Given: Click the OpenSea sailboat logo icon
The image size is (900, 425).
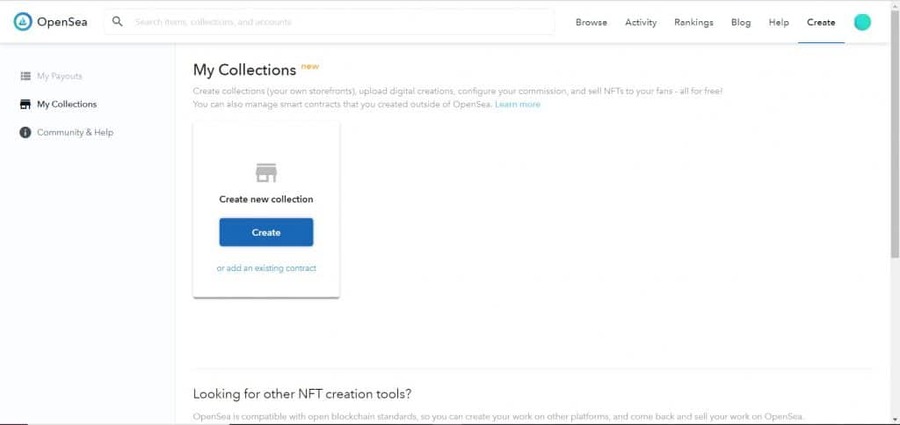Looking at the screenshot, I should coord(23,22).
